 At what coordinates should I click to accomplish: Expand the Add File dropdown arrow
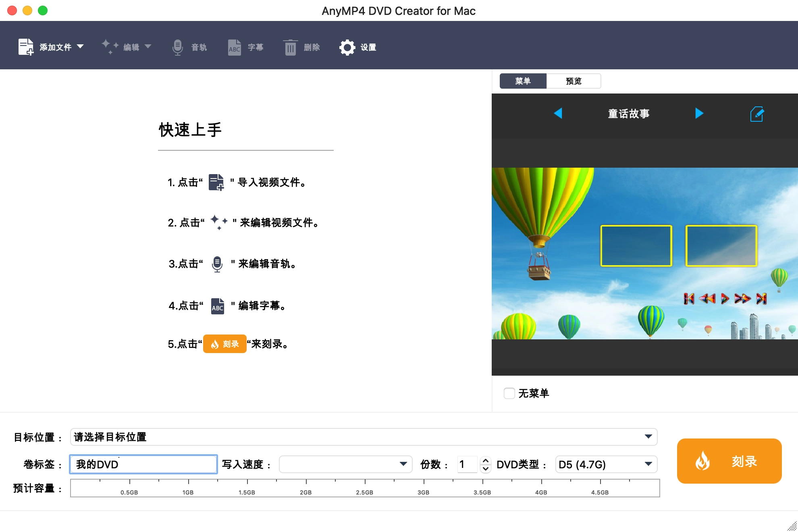(80, 47)
